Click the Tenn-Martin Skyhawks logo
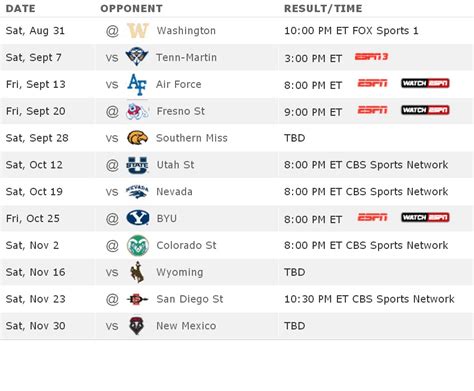 point(137,57)
